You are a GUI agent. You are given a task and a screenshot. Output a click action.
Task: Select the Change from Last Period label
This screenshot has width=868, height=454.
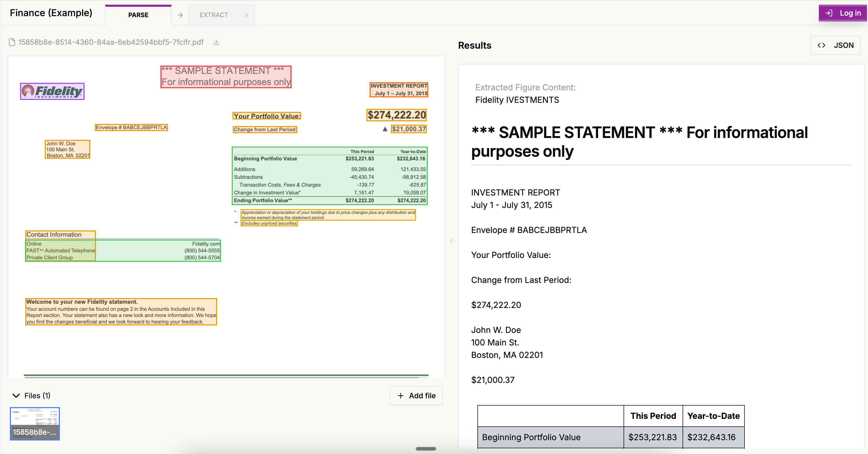coord(265,130)
